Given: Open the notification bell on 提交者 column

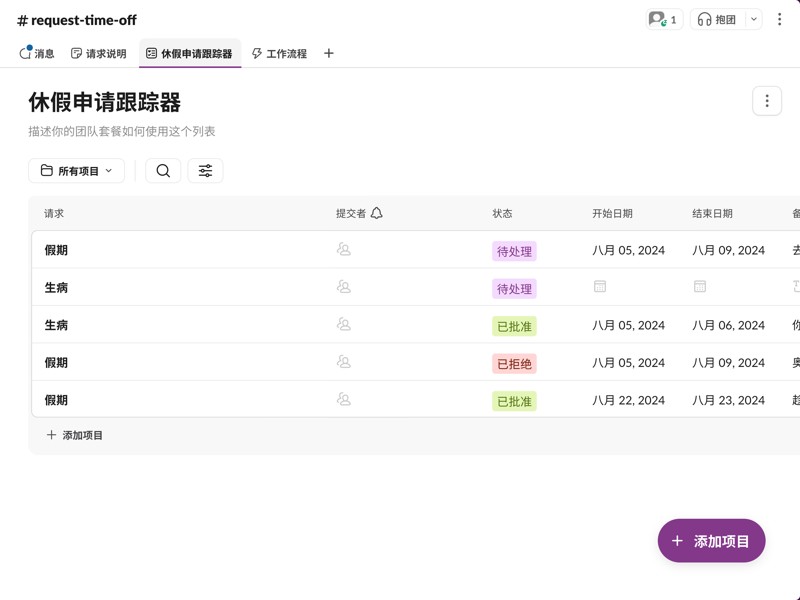Looking at the screenshot, I should pos(376,213).
